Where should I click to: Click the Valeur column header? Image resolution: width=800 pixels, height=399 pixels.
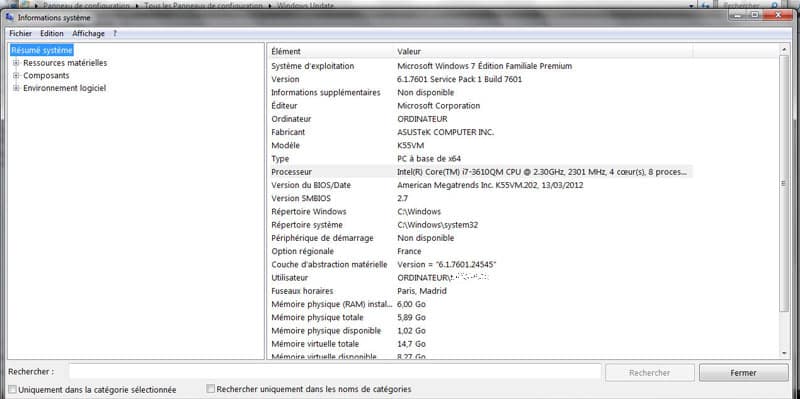(x=544, y=51)
